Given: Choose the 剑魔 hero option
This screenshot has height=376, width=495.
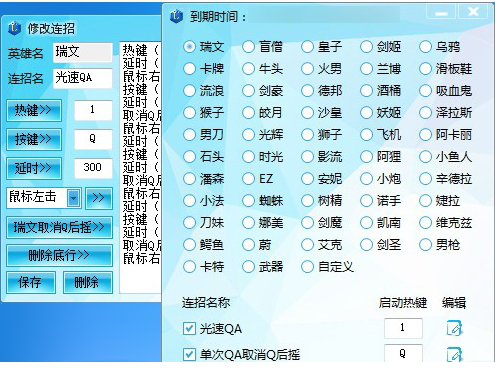Looking at the screenshot, I should (x=307, y=223).
